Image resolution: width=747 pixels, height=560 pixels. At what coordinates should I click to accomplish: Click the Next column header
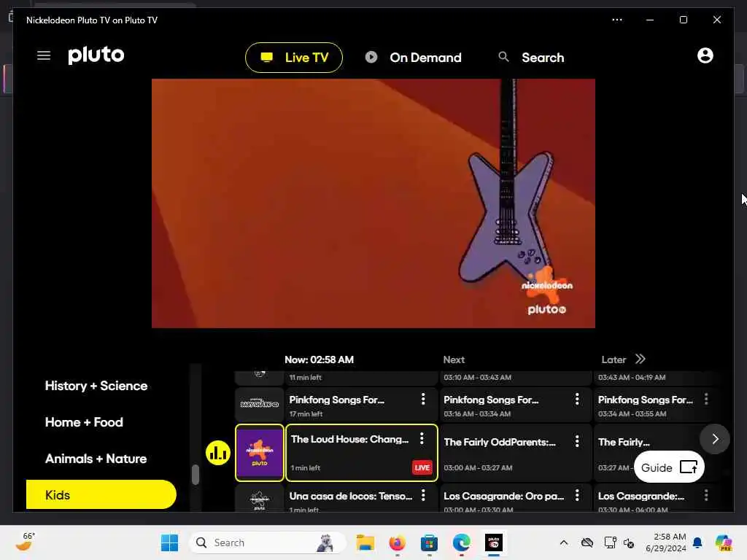(454, 359)
